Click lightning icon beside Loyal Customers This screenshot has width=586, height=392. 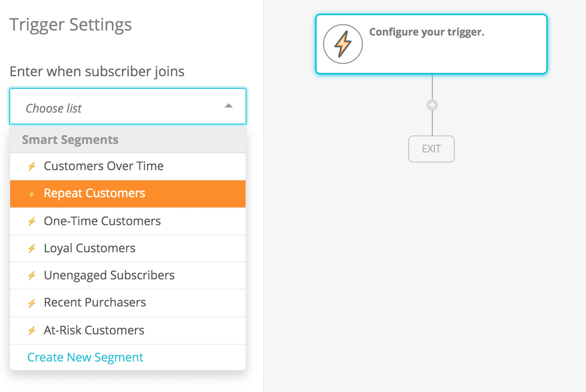[x=32, y=248]
